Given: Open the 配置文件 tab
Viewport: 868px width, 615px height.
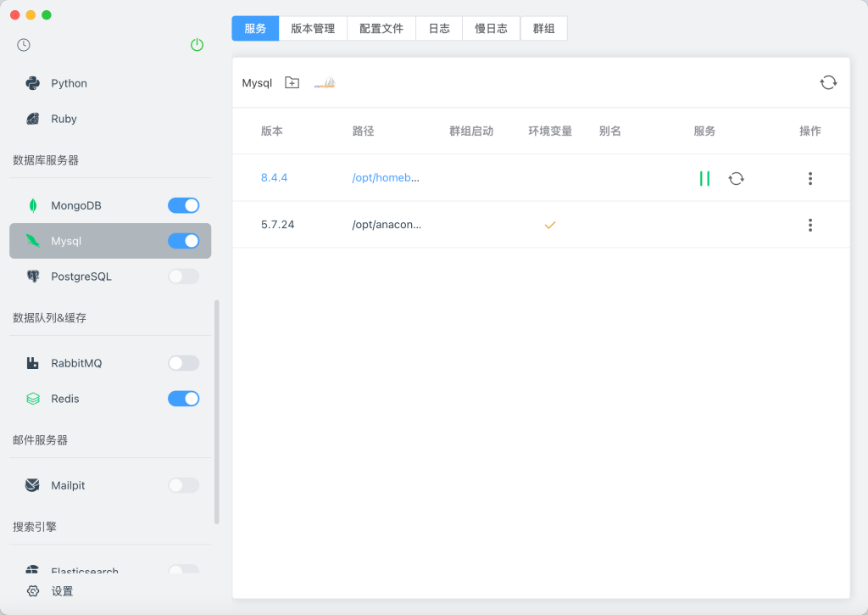Looking at the screenshot, I should [381, 28].
